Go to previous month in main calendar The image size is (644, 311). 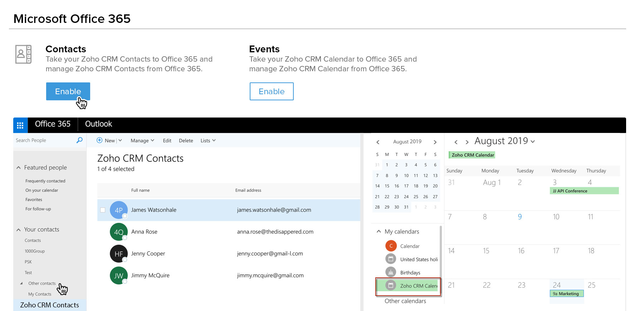[456, 142]
